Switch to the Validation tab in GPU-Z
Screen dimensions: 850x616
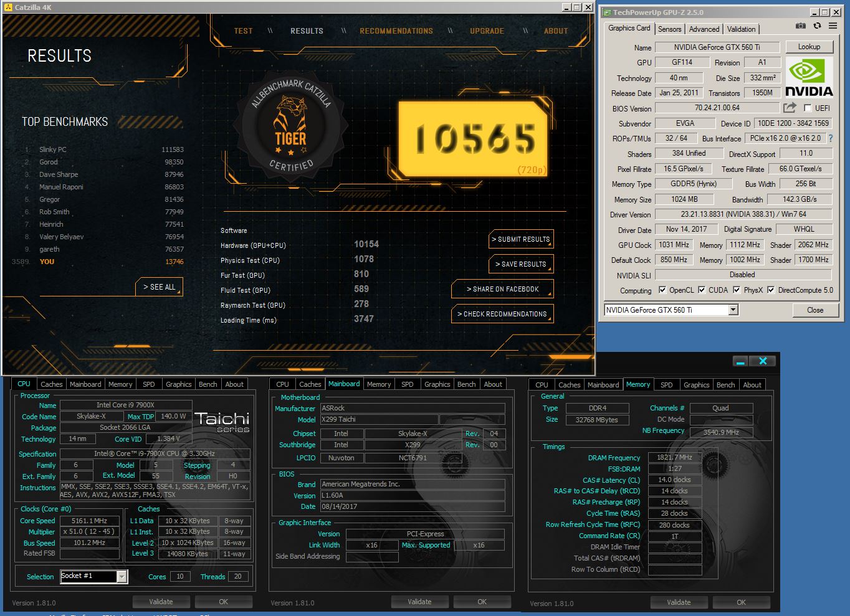point(741,29)
